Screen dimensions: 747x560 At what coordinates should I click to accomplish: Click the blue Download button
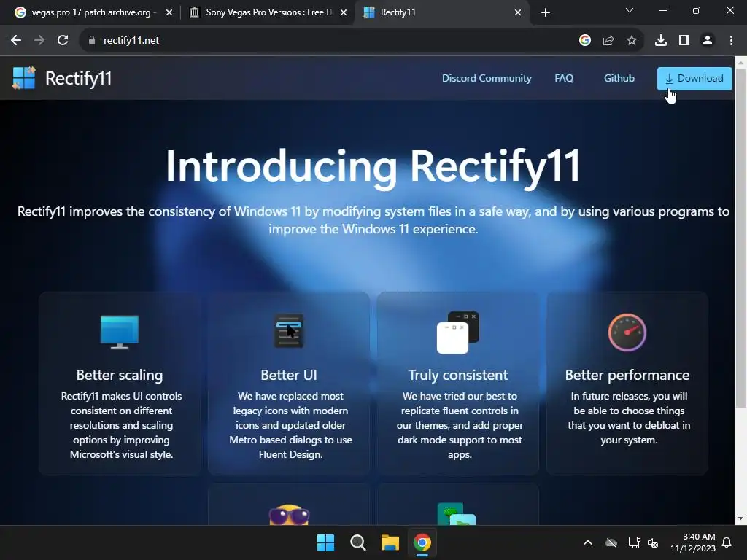click(x=694, y=78)
